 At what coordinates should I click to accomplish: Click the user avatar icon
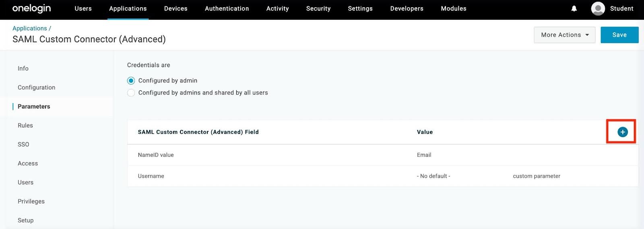[x=598, y=8]
